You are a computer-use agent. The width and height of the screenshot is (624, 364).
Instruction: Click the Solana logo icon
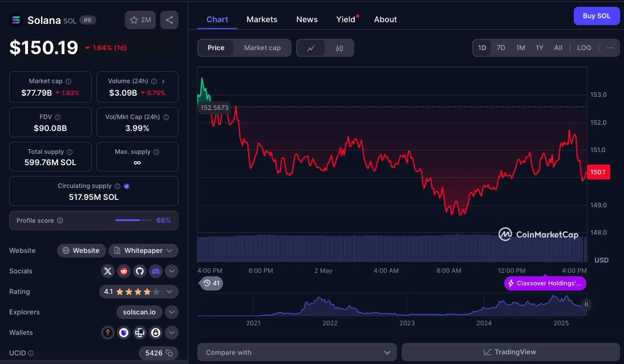16,20
